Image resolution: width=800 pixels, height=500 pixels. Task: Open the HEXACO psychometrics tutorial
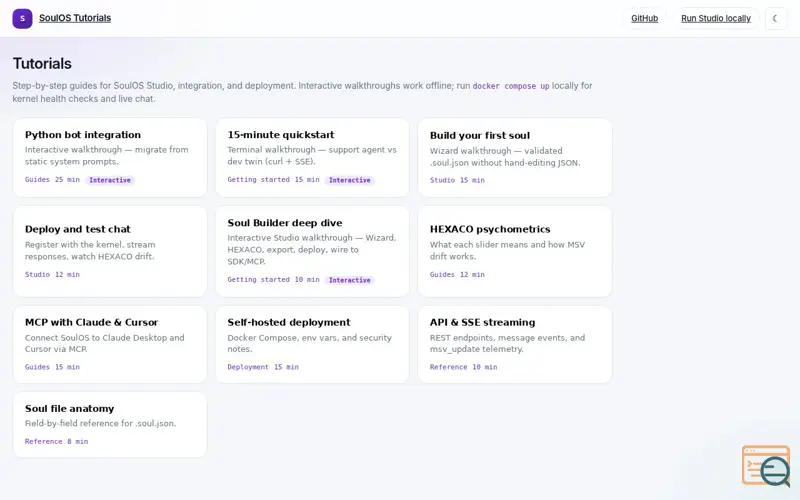(x=515, y=251)
